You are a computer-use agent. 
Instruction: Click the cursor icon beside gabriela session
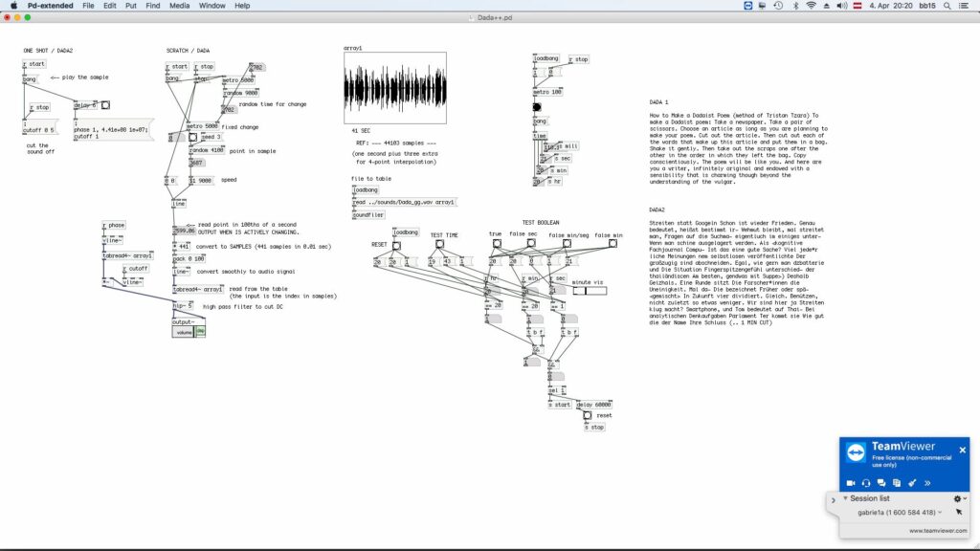[959, 513]
